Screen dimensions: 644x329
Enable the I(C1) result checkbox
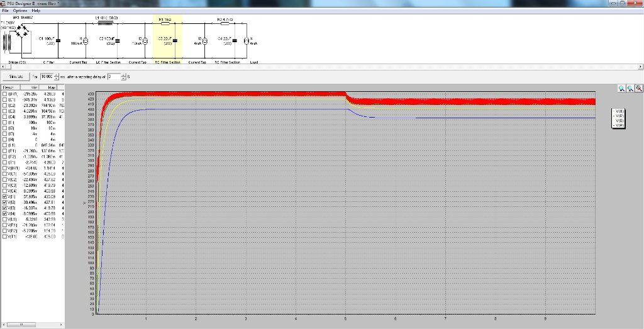point(6,99)
